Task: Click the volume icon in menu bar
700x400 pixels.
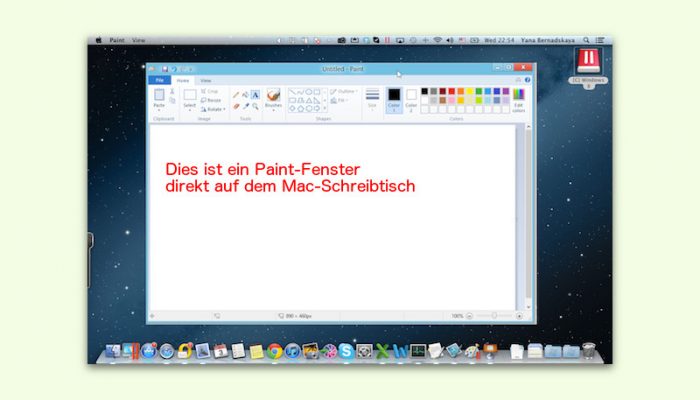Action: [x=450, y=40]
